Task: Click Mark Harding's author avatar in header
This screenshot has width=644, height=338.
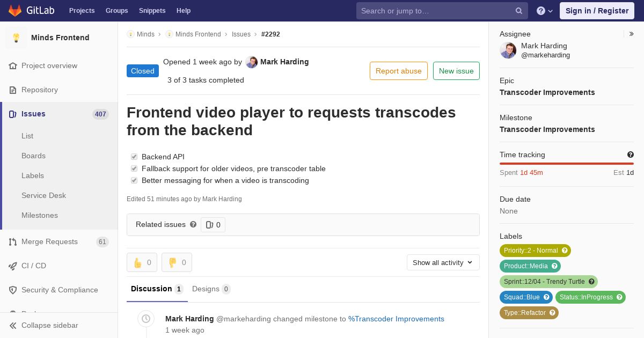Action: pos(252,62)
